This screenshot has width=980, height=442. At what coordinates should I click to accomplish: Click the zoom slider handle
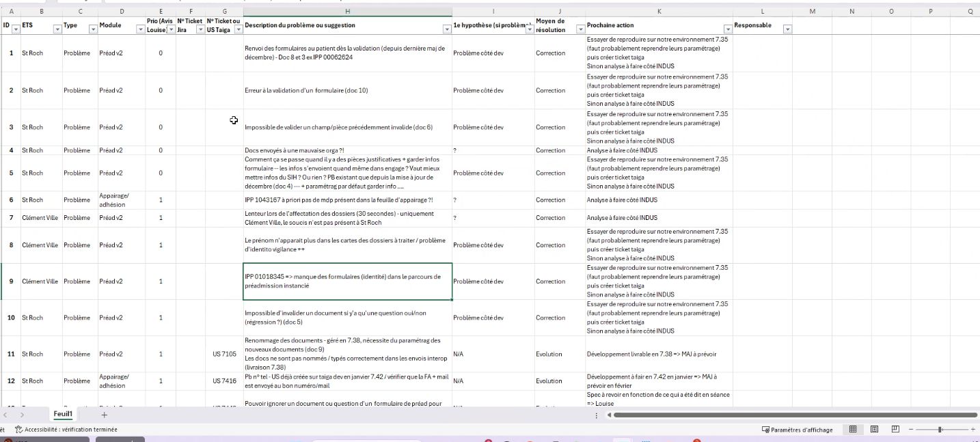[x=941, y=430]
